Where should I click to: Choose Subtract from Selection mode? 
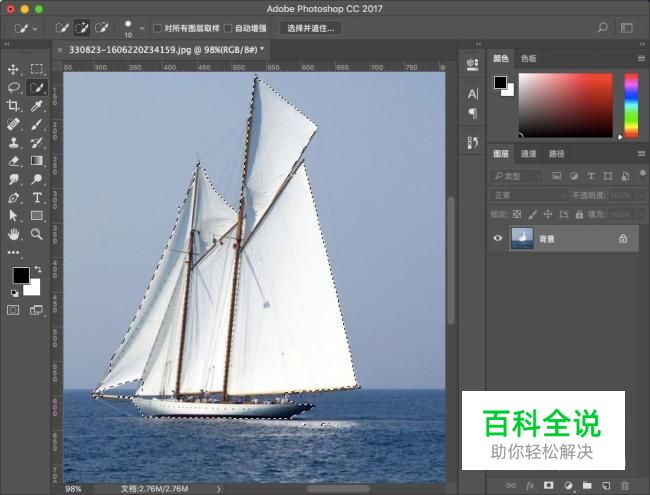tap(102, 28)
